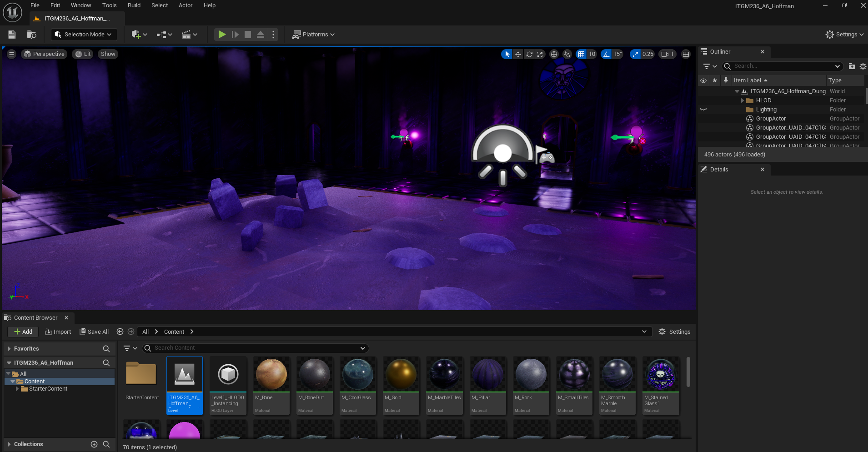Expand the Favorites section
868x452 pixels.
pos(9,349)
